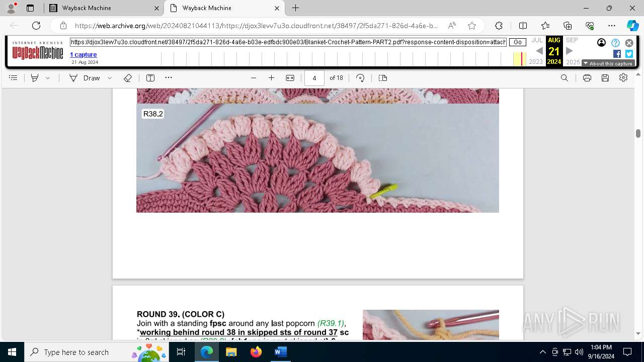Open tab actions menu

point(30,8)
